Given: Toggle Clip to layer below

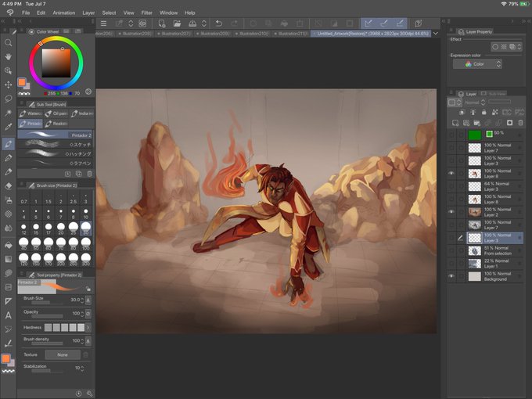Looking at the screenshot, I should [462, 112].
